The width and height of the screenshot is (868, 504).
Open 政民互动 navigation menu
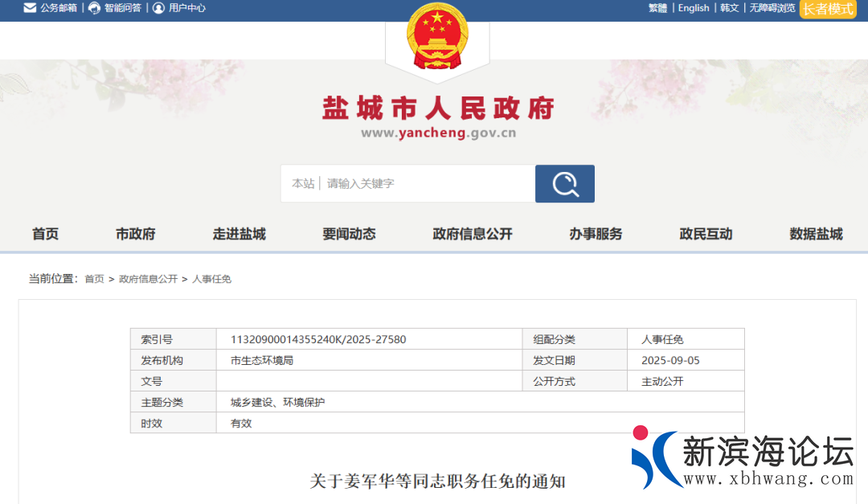click(x=706, y=234)
